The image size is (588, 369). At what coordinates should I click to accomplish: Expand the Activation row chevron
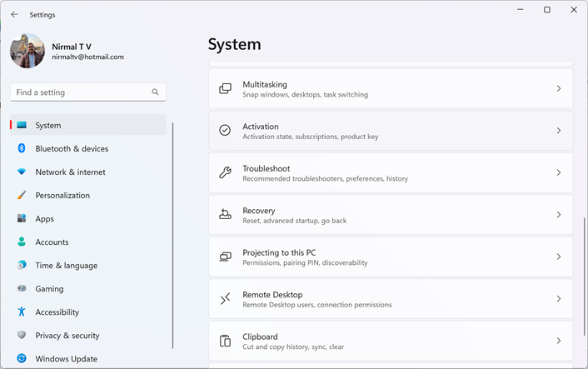559,131
